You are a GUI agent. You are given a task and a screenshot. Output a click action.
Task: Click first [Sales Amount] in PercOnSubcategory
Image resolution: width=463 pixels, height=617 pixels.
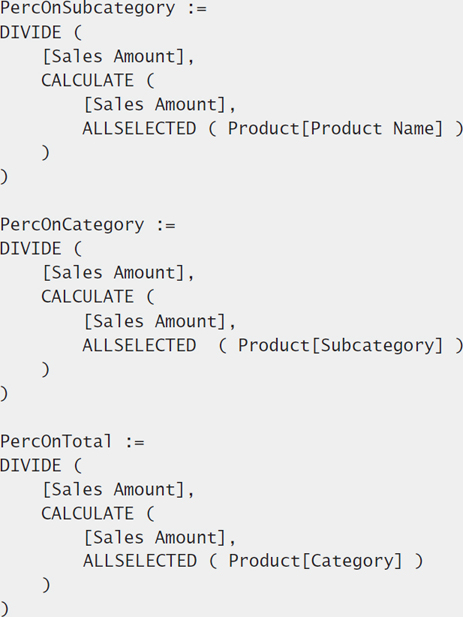point(113,57)
